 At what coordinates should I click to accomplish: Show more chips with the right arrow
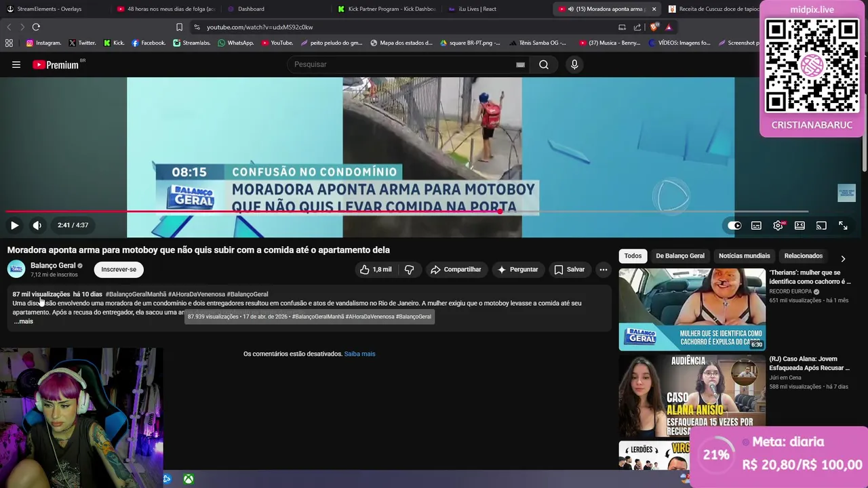(x=843, y=258)
